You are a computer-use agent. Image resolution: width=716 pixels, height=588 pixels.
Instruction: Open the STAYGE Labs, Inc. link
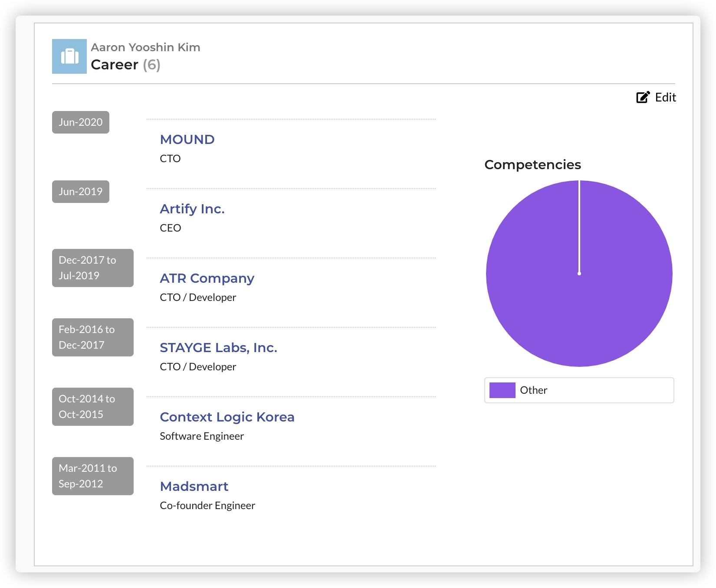coord(218,348)
